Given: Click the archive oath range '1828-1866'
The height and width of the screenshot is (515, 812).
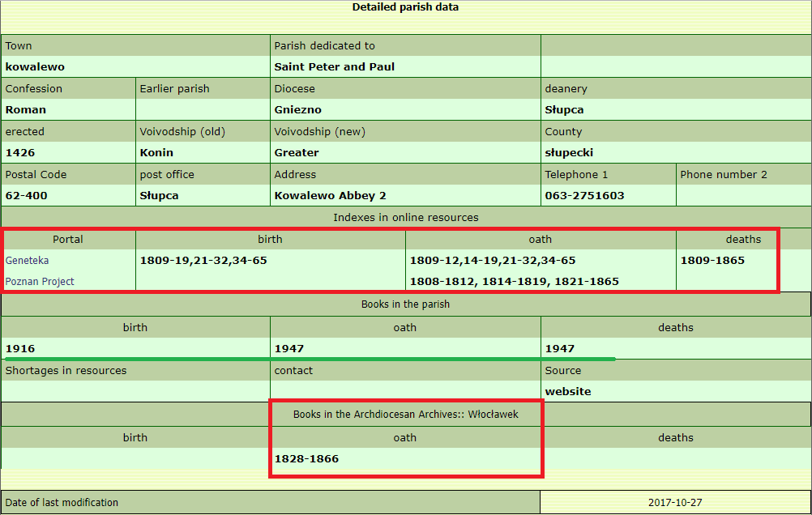Looking at the screenshot, I should click(306, 459).
